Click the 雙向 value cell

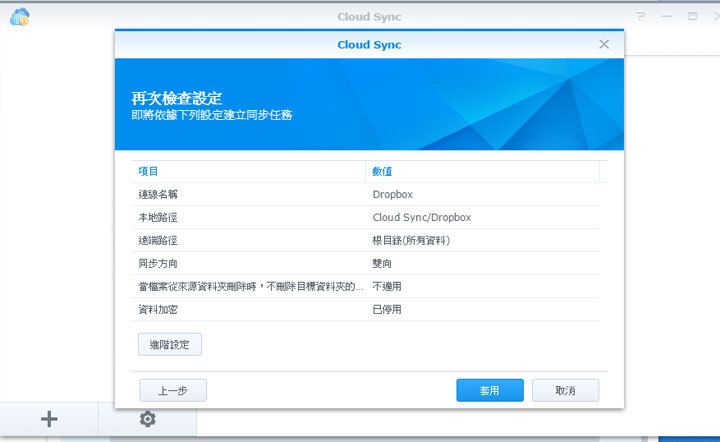pos(382,263)
